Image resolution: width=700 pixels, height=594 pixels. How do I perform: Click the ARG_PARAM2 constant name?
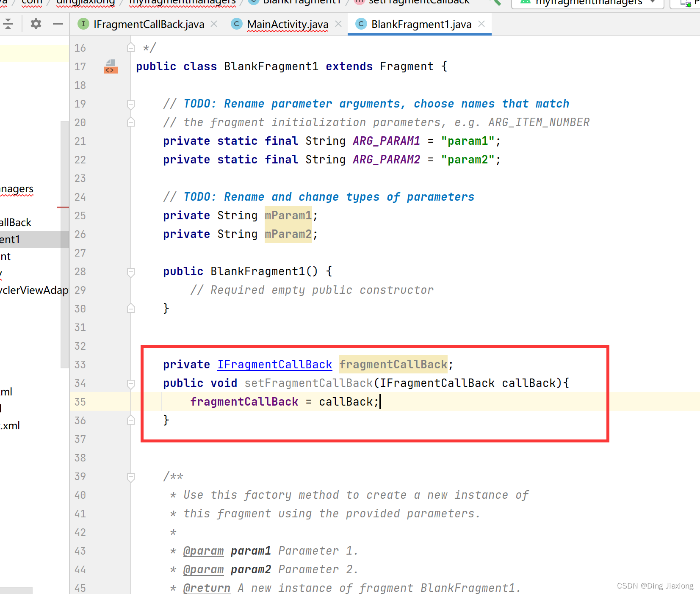(x=387, y=160)
